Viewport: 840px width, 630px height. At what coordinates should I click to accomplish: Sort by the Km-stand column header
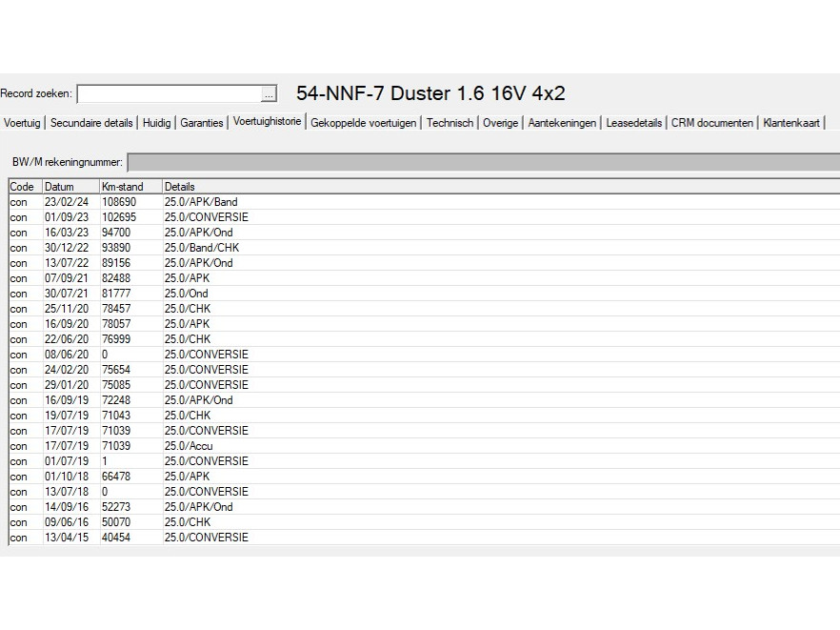tap(130, 187)
